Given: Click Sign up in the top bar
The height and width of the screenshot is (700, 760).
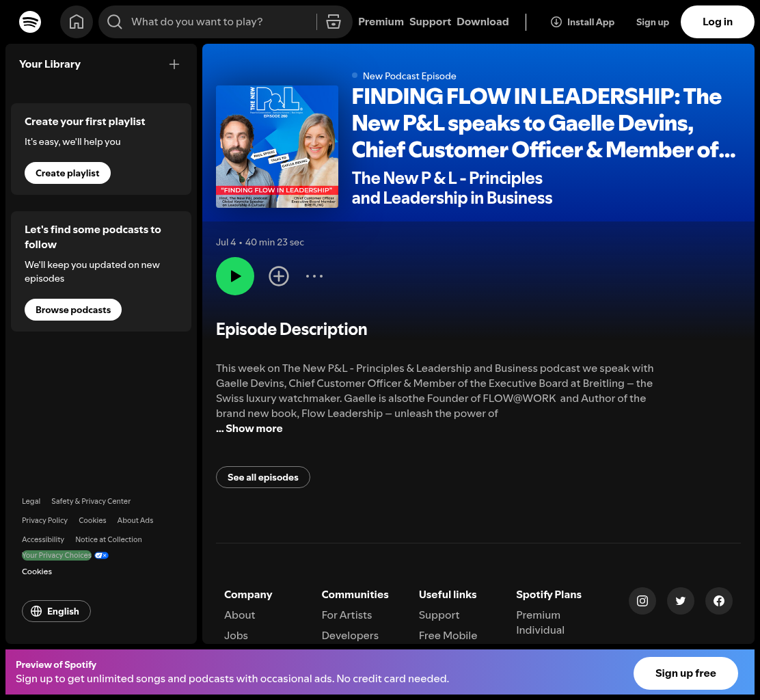Looking at the screenshot, I should coord(653,22).
